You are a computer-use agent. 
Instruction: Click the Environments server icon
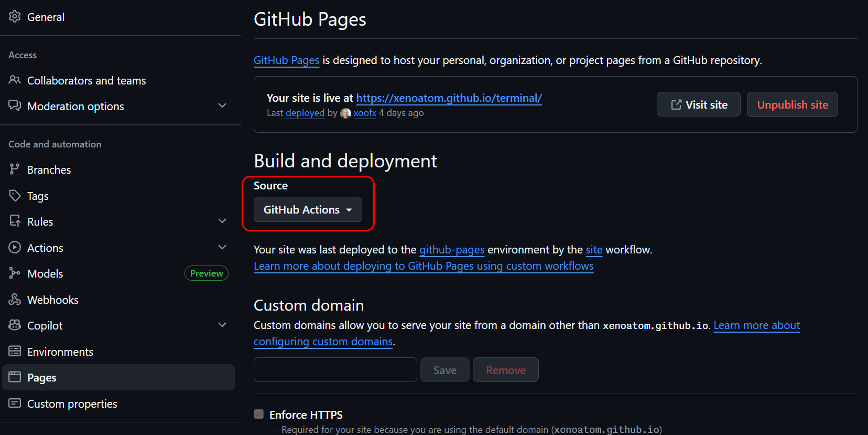(x=15, y=351)
